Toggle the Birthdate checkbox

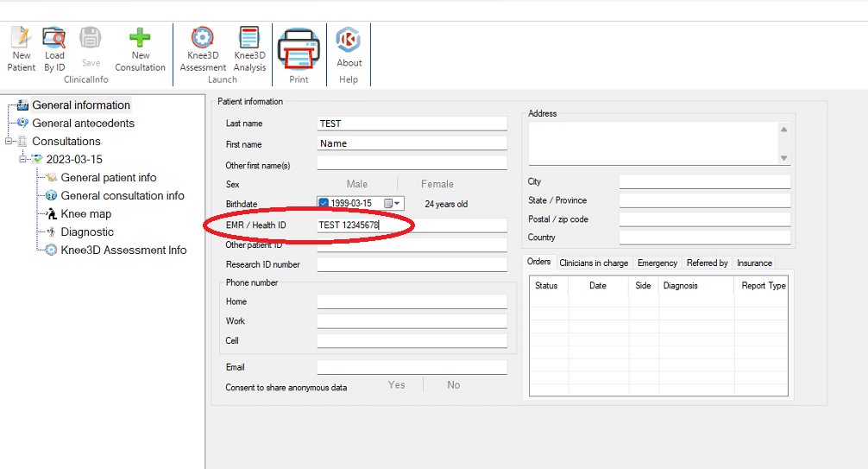(324, 204)
